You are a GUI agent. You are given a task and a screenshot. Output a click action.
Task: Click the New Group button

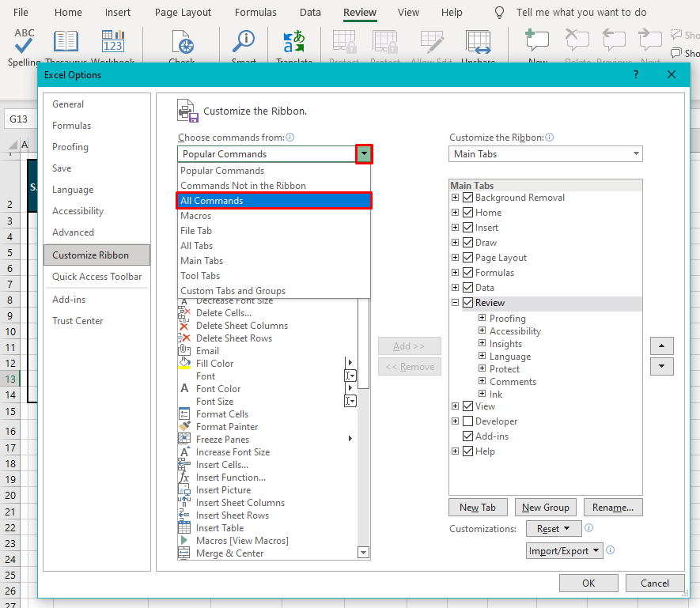coord(545,507)
